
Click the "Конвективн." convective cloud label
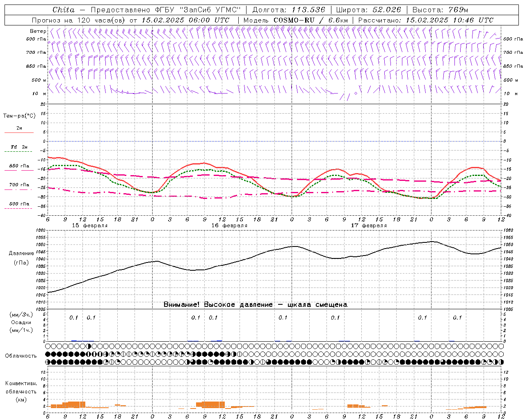pyautogui.click(x=21, y=383)
